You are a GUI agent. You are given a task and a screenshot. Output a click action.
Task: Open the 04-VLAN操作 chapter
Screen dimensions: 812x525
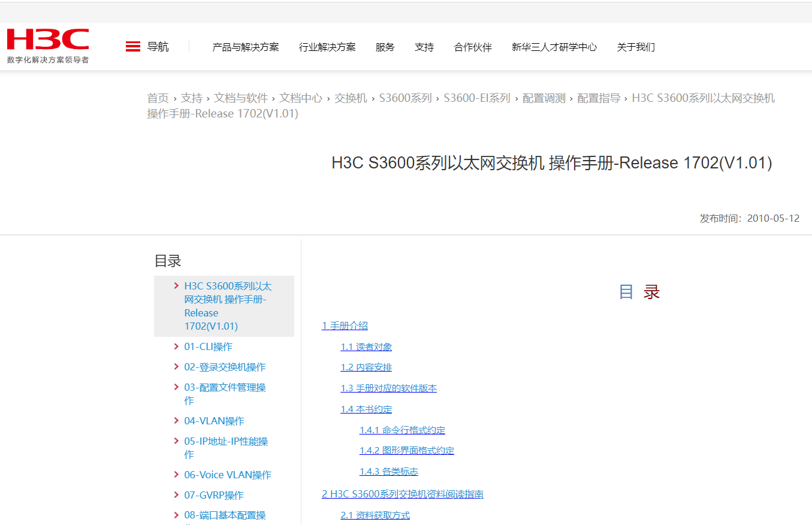(214, 421)
